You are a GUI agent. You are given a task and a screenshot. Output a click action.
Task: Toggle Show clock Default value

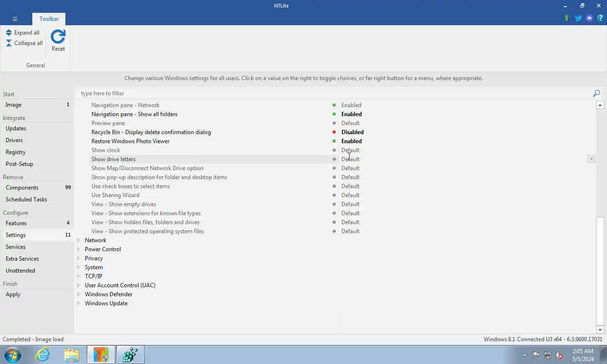350,150
